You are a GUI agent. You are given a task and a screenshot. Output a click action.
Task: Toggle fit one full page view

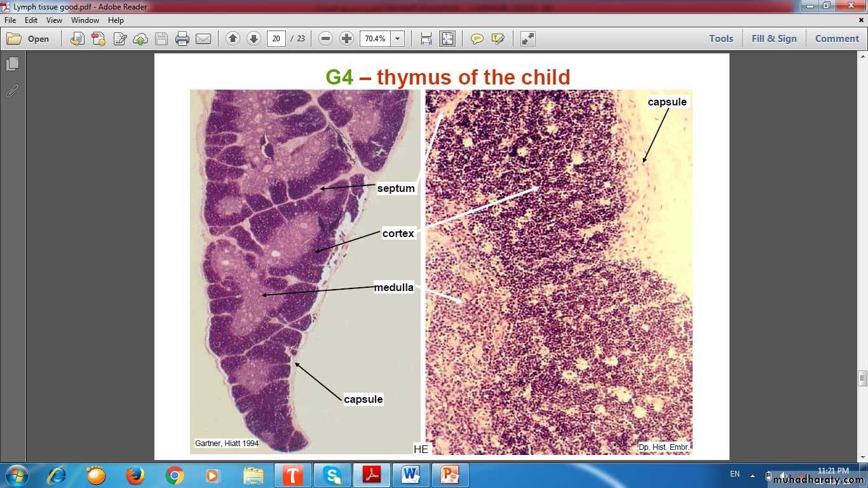447,39
